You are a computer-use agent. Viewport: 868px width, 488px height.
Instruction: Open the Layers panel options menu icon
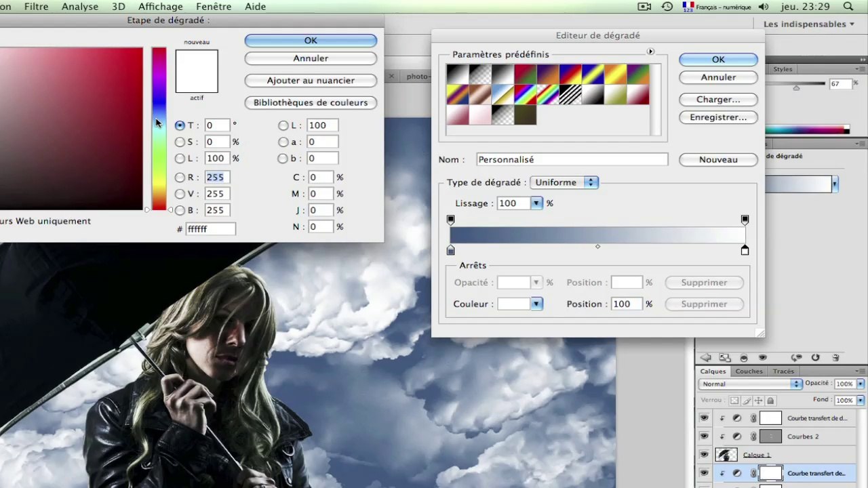click(860, 371)
